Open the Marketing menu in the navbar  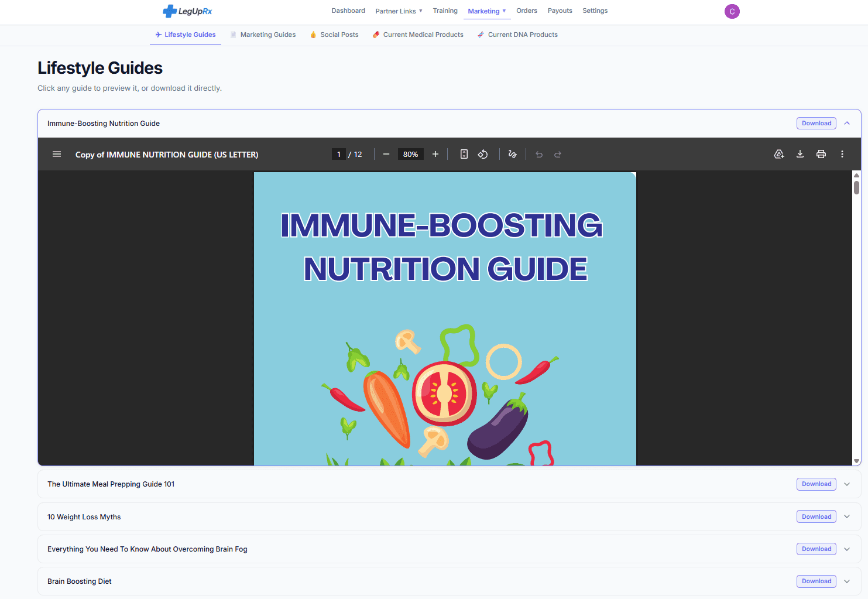pos(486,11)
